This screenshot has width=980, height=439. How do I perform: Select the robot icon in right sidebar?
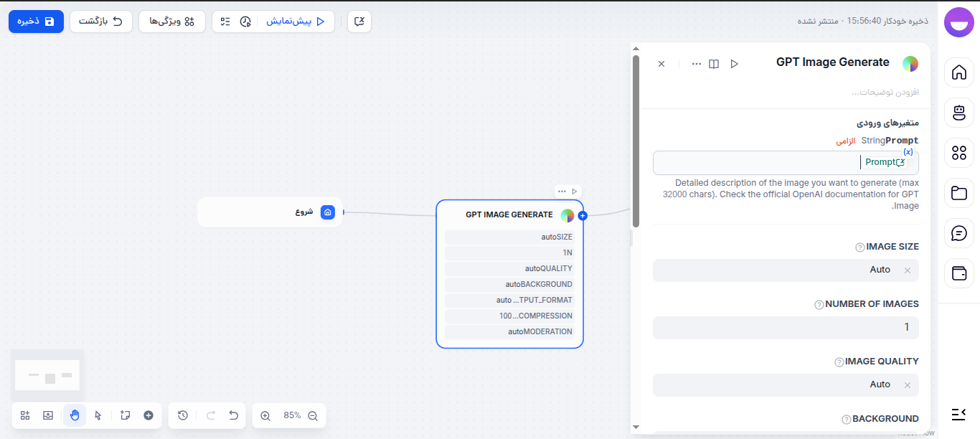coord(958,113)
